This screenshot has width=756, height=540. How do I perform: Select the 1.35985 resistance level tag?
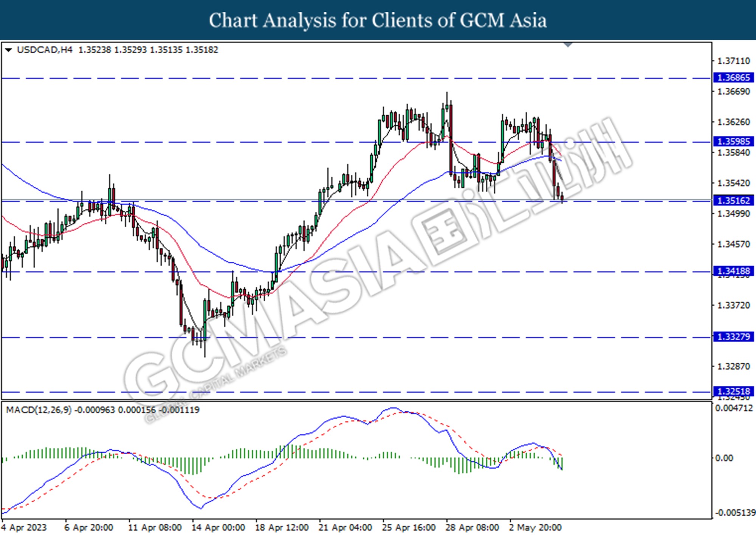pyautogui.click(x=733, y=141)
